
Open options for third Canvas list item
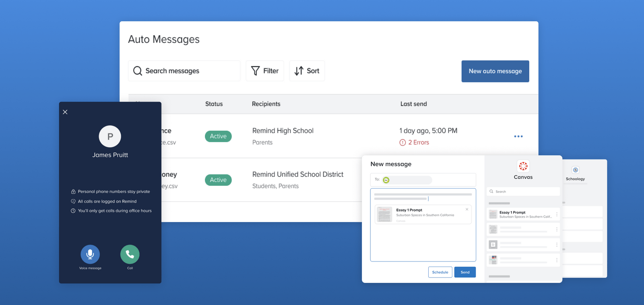557,245
